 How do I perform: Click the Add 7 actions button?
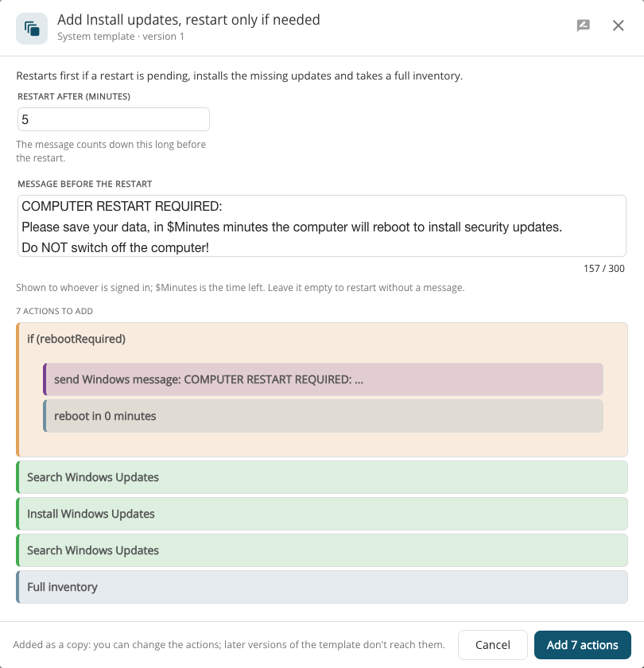582,645
